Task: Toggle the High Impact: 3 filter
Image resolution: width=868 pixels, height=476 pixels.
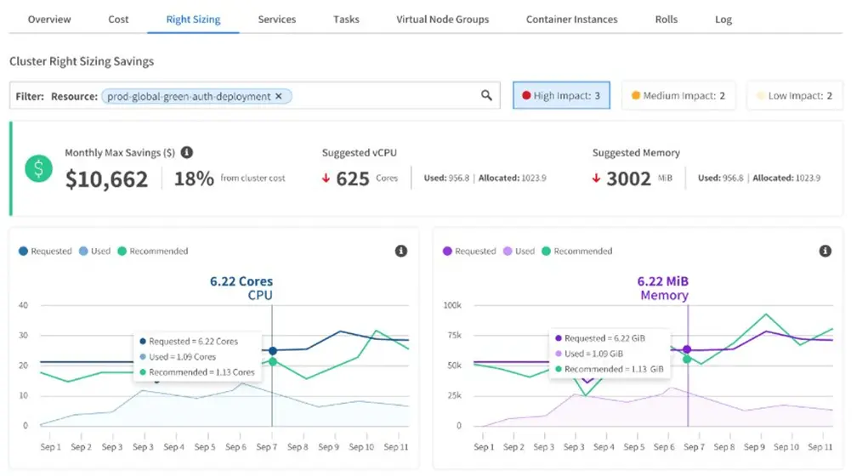Action: (561, 95)
